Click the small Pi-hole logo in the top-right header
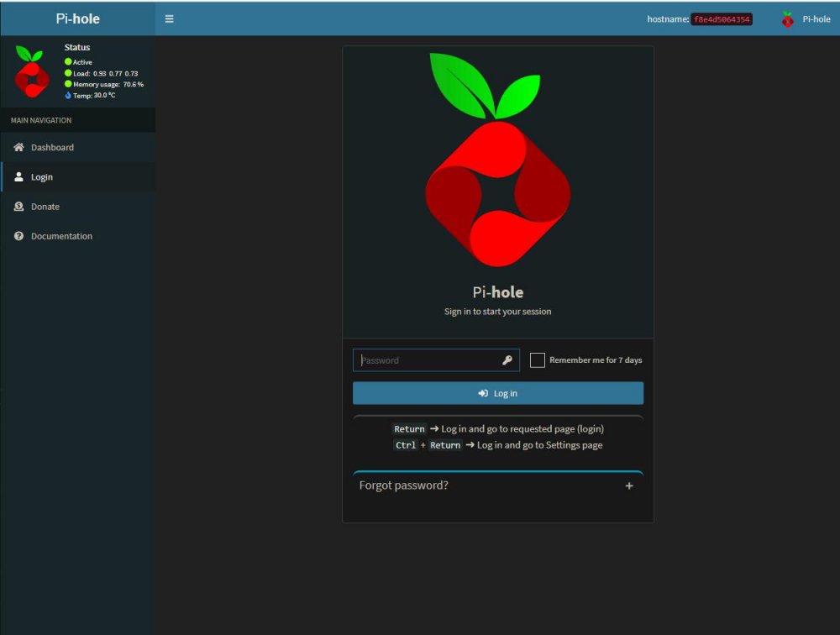Viewport: 840px width, 635px height. coord(788,19)
